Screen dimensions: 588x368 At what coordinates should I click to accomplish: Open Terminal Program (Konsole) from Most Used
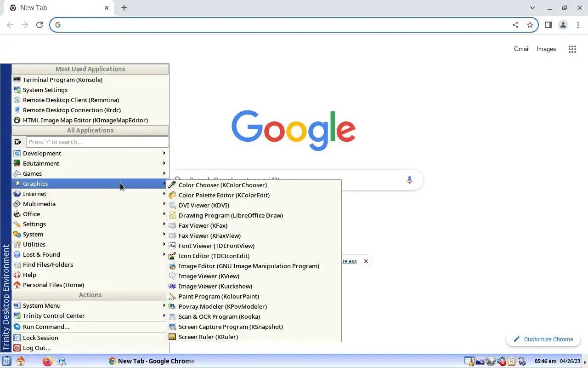click(90, 80)
